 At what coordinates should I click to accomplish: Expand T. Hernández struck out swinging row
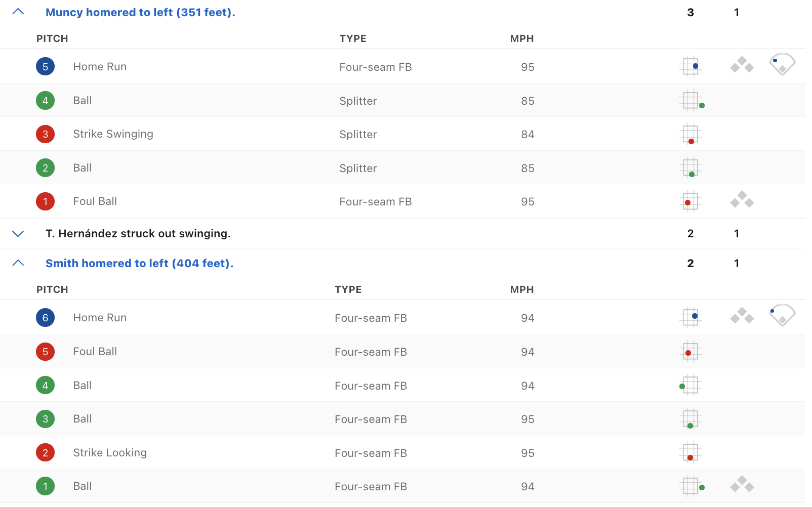[18, 234]
